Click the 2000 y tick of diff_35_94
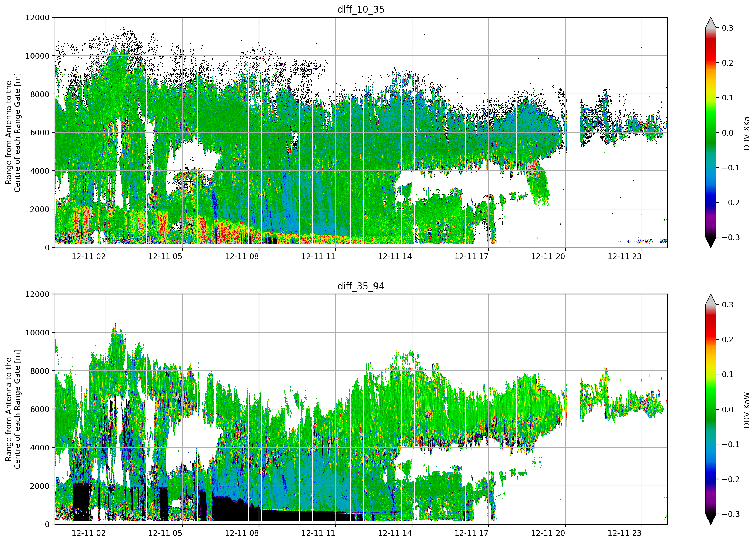The image size is (756, 543). coord(39,486)
